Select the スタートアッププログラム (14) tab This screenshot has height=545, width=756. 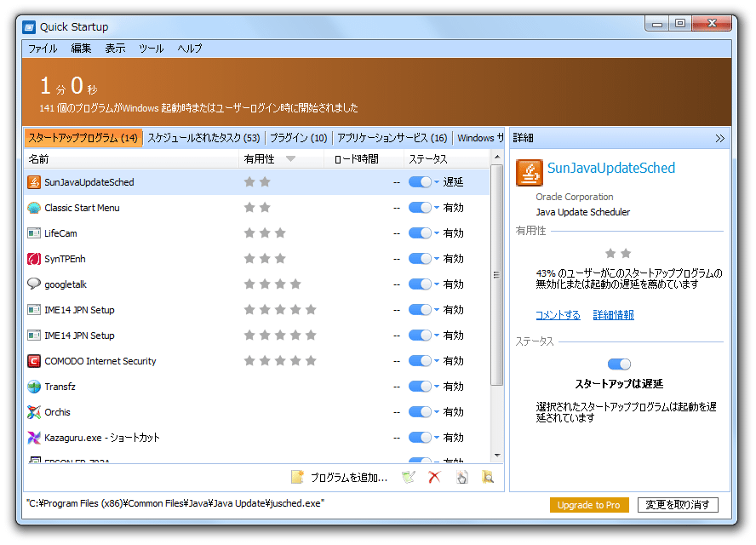[x=83, y=139]
